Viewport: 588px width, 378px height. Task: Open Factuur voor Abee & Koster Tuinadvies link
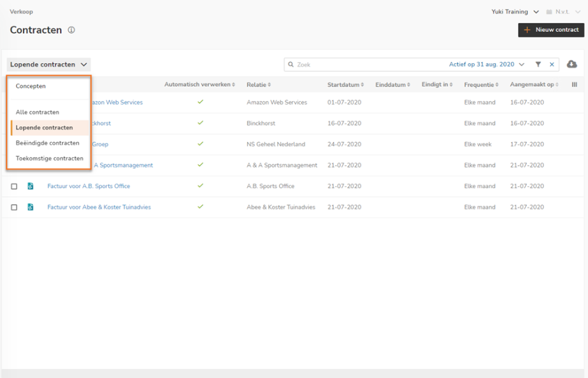pos(99,207)
